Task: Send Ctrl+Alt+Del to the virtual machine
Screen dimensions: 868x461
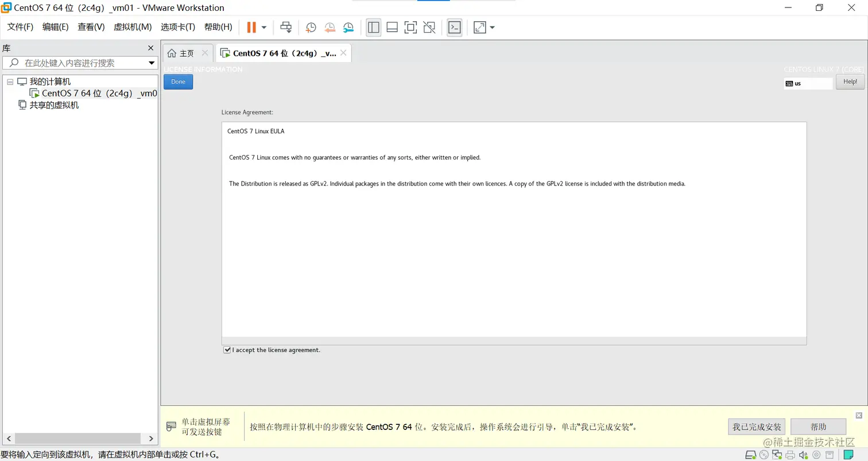Action: [286, 27]
